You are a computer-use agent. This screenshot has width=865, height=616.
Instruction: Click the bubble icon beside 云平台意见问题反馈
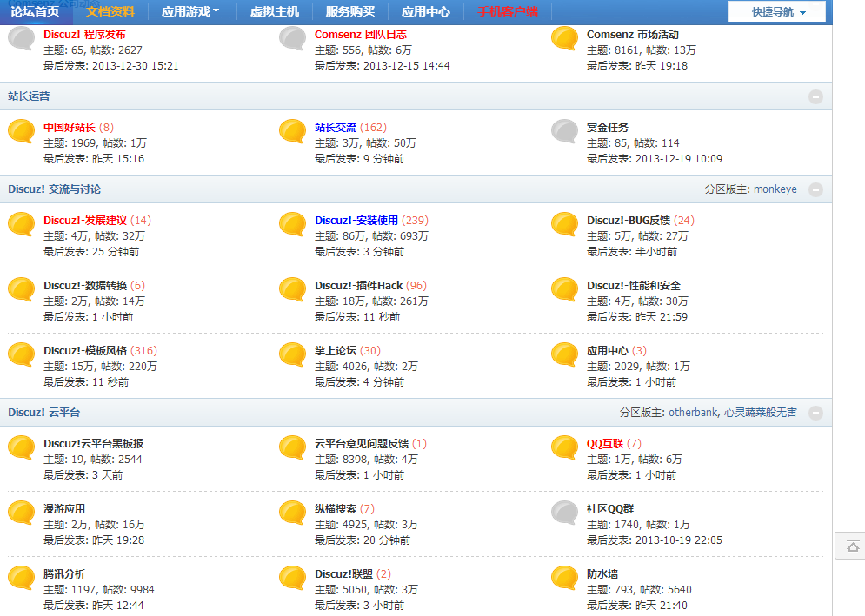pyautogui.click(x=292, y=448)
